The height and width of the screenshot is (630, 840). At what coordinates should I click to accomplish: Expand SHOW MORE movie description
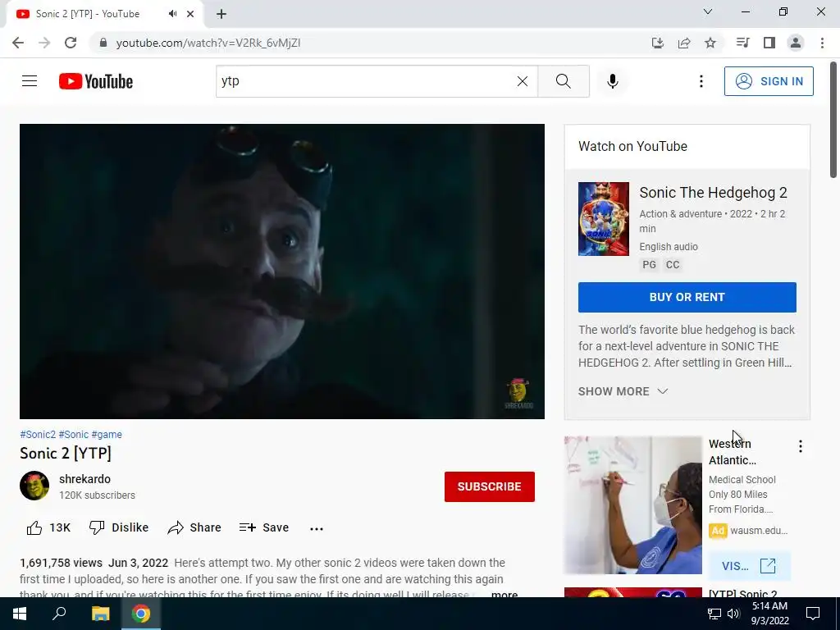[623, 391]
